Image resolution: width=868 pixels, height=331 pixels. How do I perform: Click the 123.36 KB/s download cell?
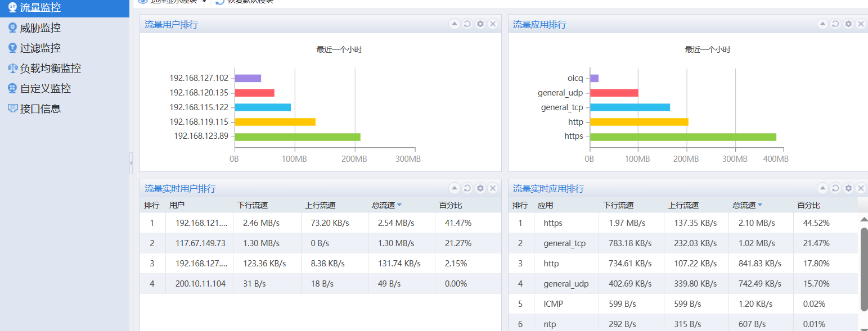pyautogui.click(x=264, y=264)
